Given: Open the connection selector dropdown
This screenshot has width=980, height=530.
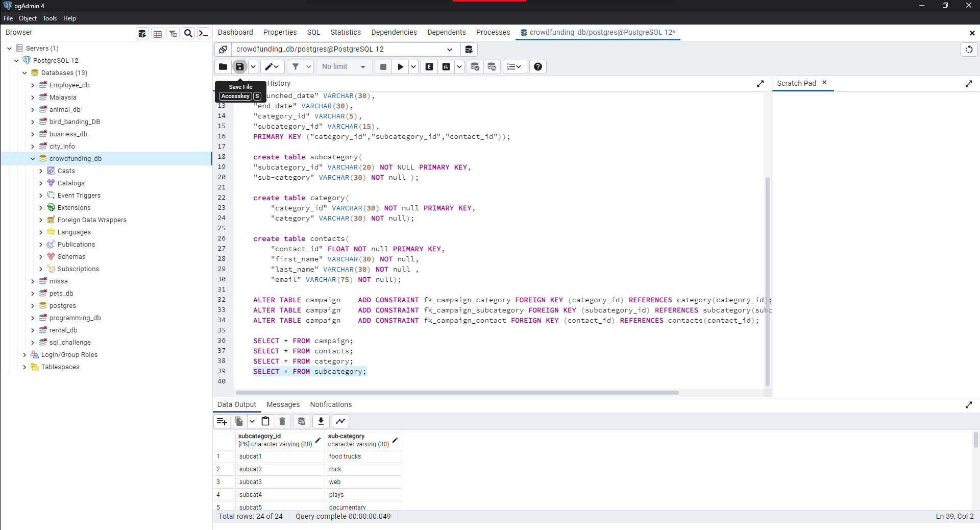Looking at the screenshot, I should (450, 49).
